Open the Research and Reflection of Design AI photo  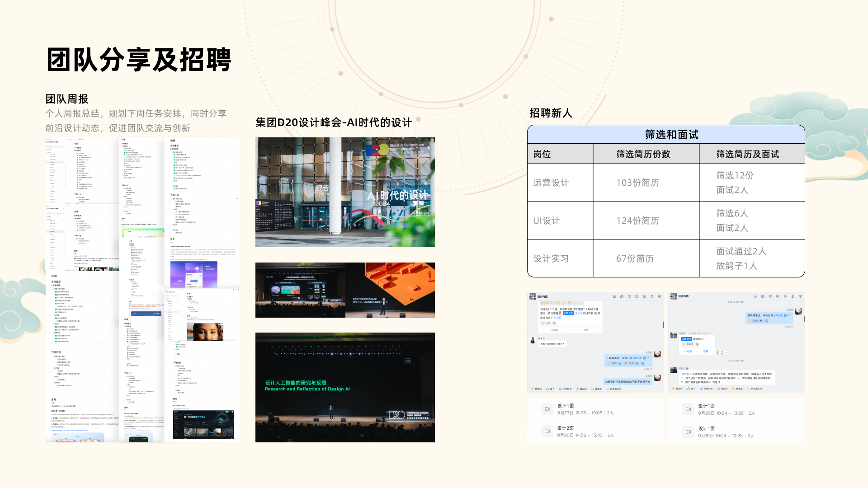345,387
